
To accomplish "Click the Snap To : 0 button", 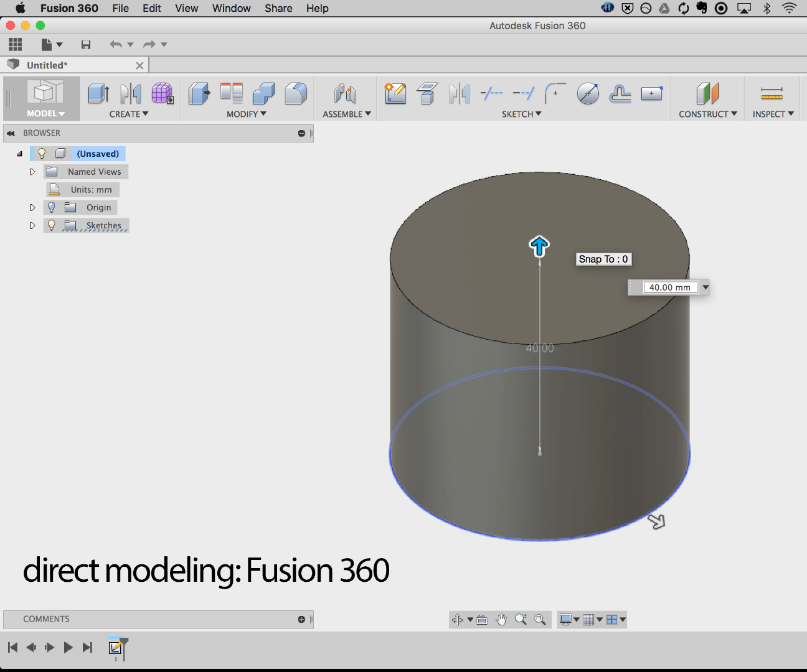I will [x=603, y=259].
